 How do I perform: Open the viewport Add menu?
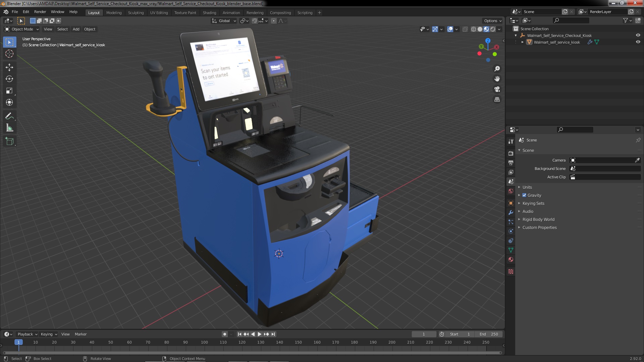tap(76, 29)
